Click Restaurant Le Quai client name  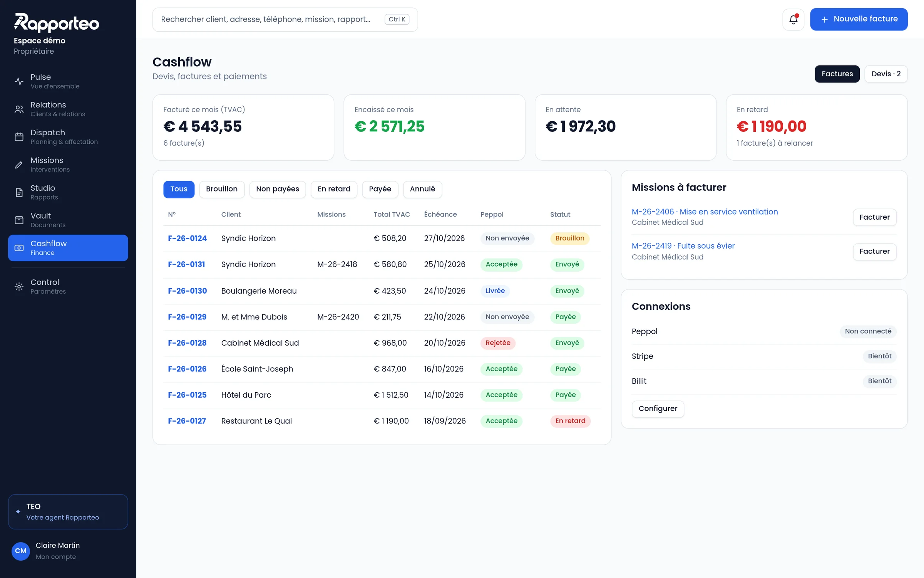(x=256, y=421)
